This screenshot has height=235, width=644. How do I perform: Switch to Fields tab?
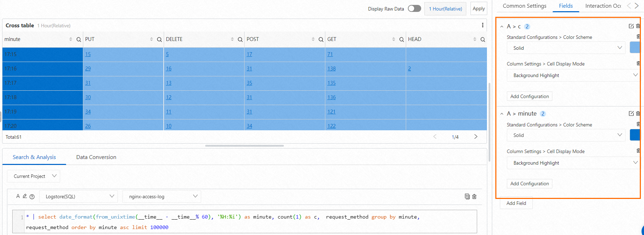click(566, 6)
